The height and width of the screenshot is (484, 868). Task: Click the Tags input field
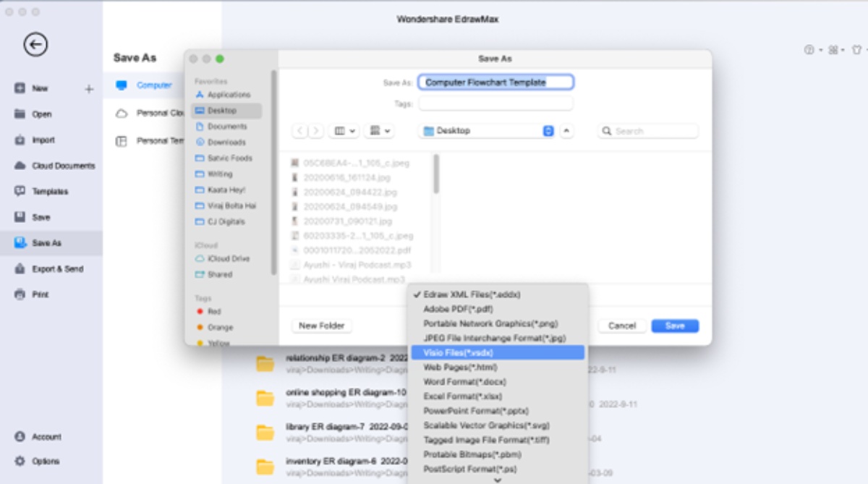(x=496, y=103)
